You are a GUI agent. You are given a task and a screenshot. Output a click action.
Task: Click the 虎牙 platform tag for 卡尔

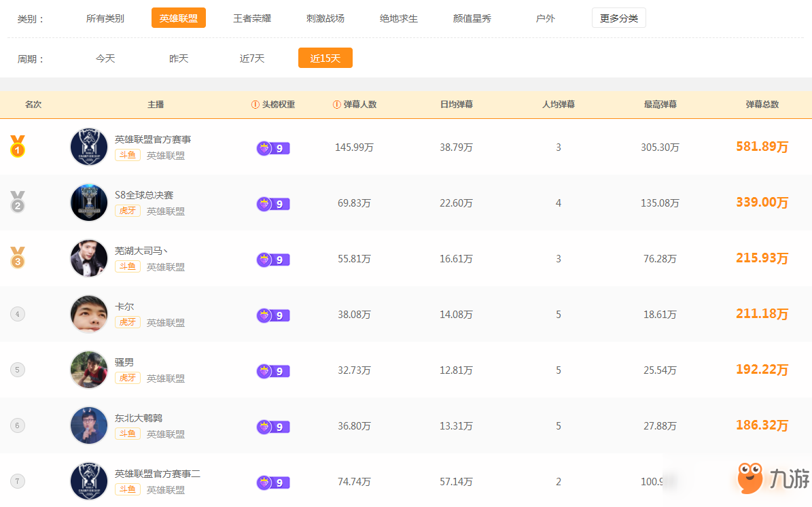click(127, 322)
